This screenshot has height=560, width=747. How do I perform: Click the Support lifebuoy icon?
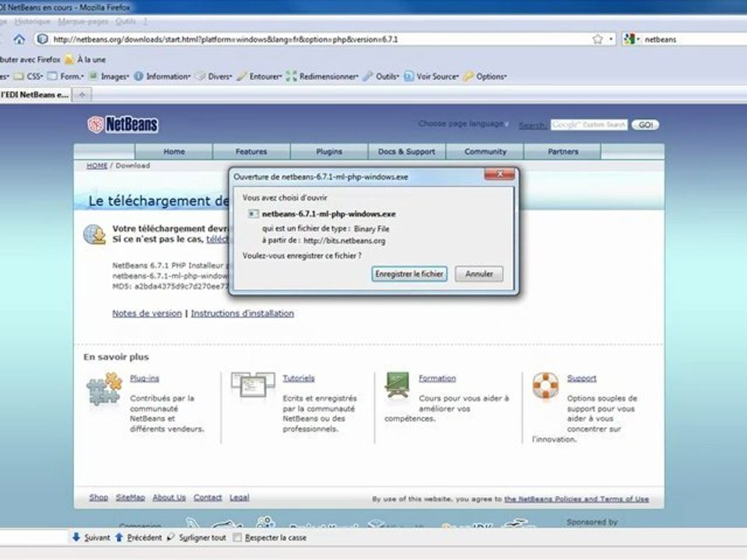coord(545,385)
